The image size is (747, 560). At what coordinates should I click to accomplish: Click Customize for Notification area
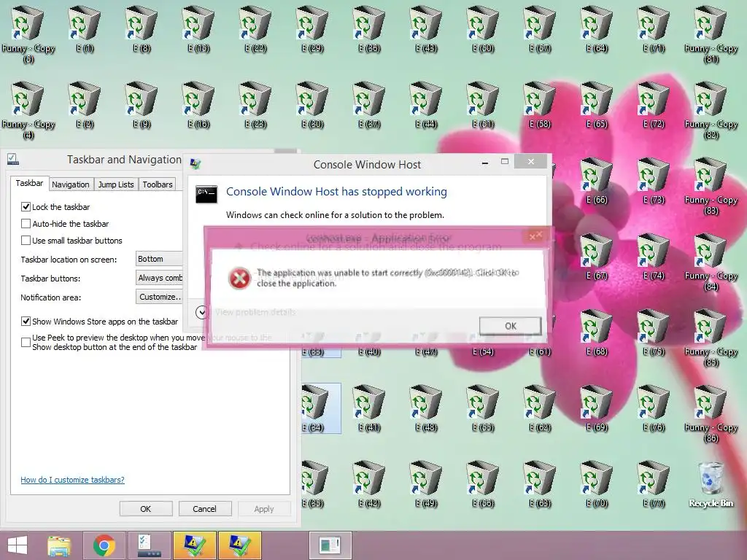click(x=159, y=297)
